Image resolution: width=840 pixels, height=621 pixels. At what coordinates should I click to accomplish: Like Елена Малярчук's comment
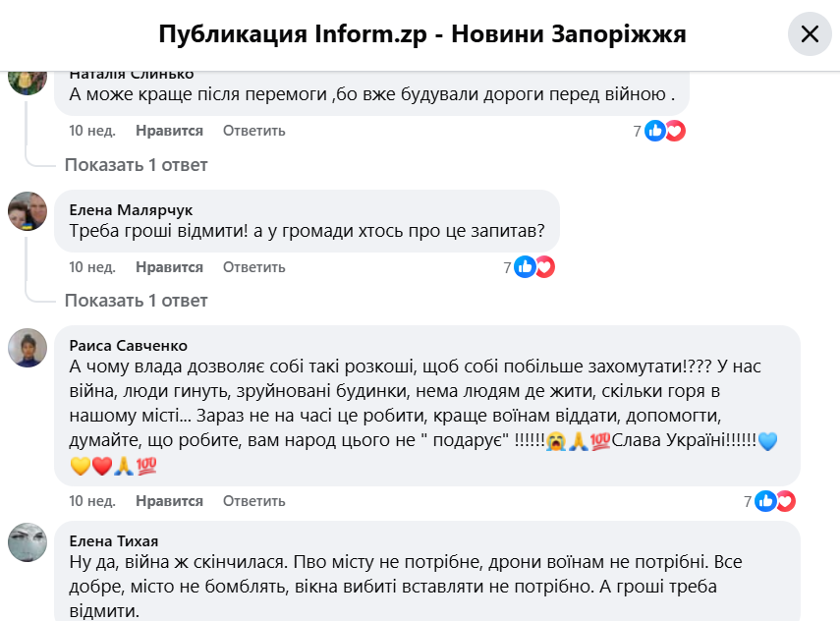tap(169, 267)
